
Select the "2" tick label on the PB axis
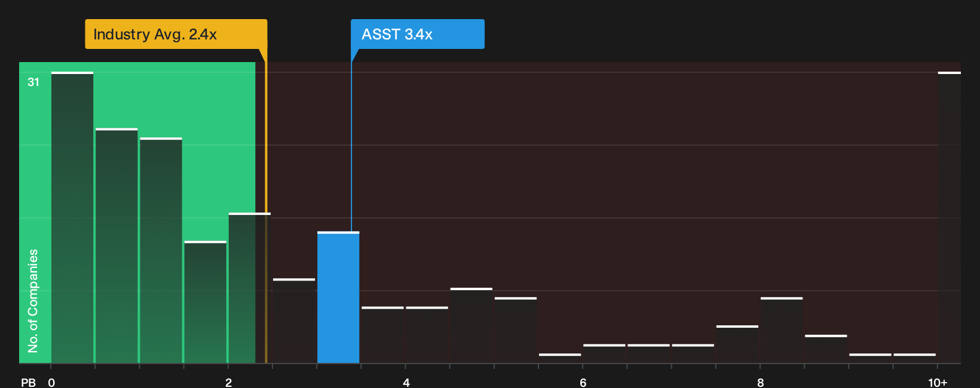(x=228, y=383)
